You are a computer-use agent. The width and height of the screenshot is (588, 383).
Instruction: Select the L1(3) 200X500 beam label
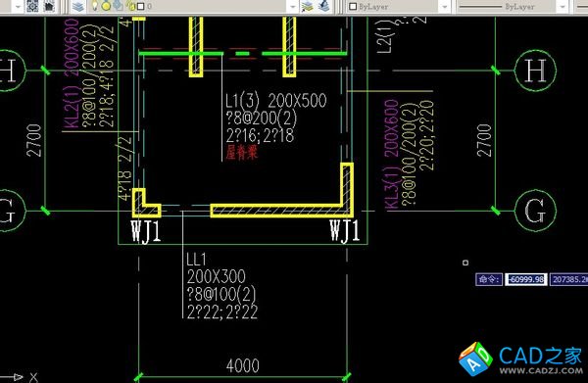(276, 101)
